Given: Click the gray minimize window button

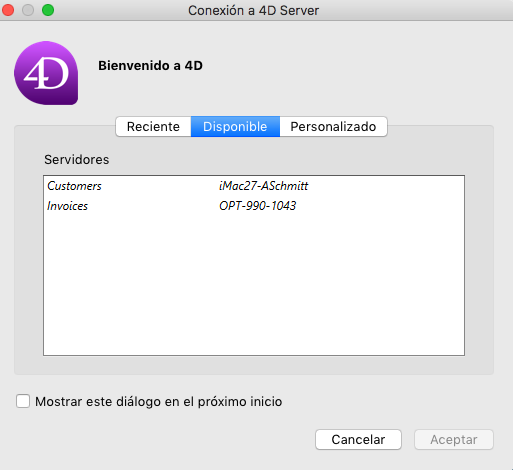Looking at the screenshot, I should pos(28,10).
